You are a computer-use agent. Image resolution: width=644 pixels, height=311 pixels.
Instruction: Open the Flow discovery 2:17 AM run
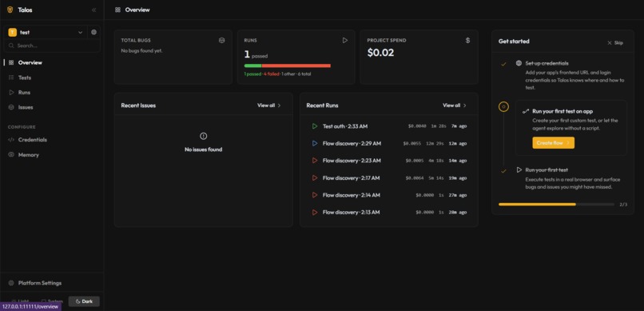388,178
